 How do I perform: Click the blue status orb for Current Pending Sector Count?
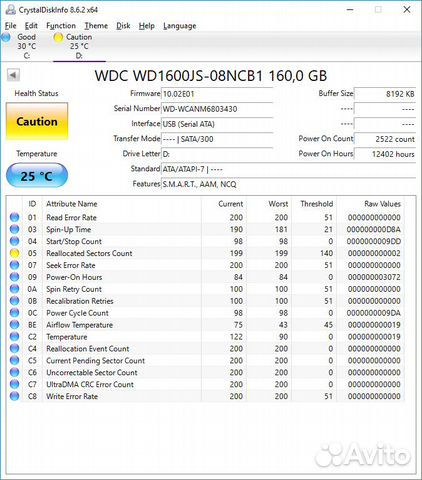click(x=14, y=360)
